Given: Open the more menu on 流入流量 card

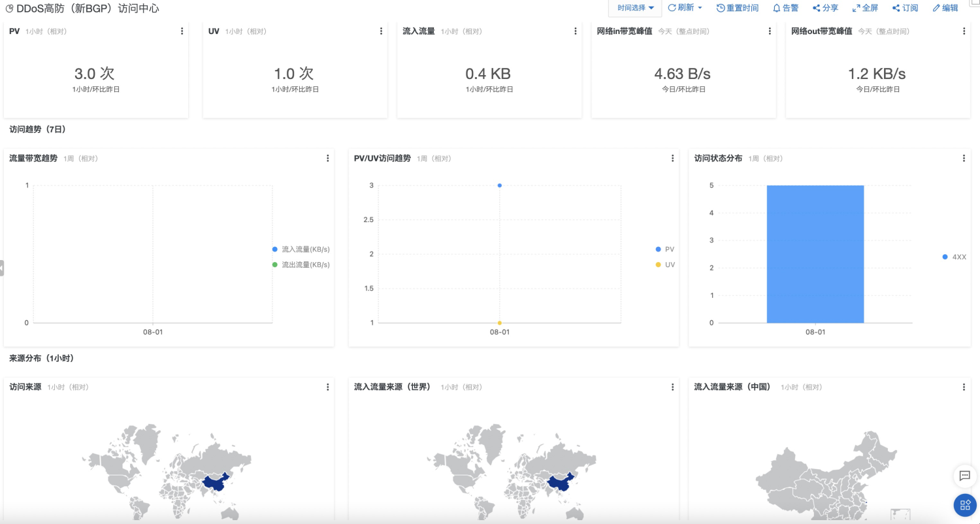Looking at the screenshot, I should tap(576, 31).
